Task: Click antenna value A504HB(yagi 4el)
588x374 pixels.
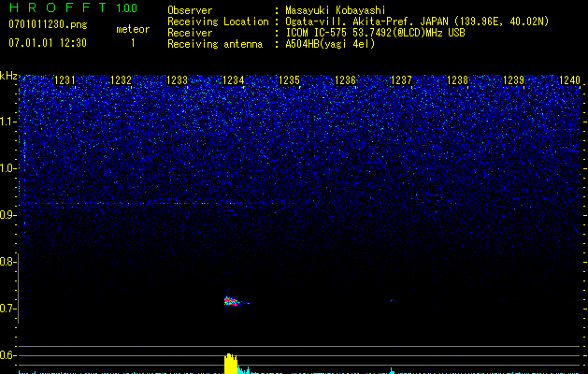Action: click(330, 44)
